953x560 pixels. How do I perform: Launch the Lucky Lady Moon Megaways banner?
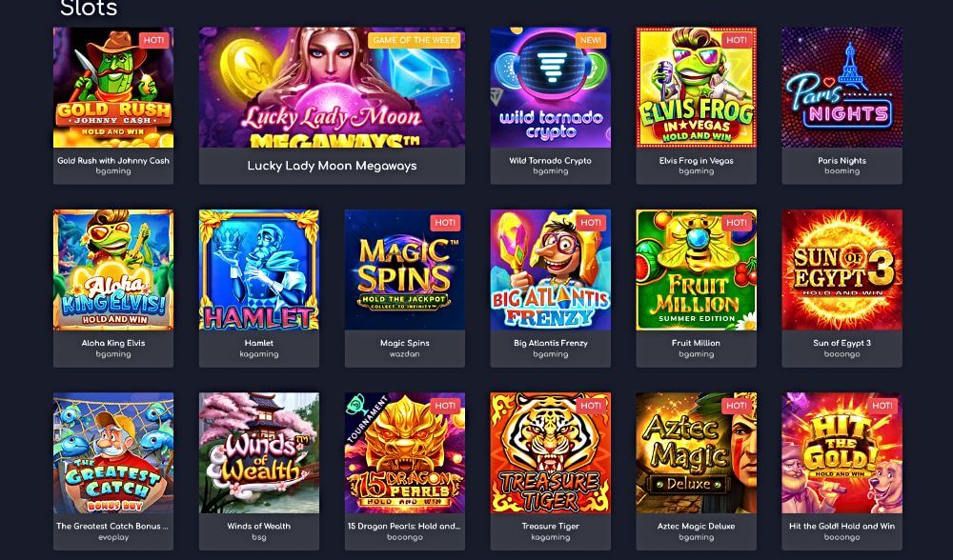(x=332, y=88)
